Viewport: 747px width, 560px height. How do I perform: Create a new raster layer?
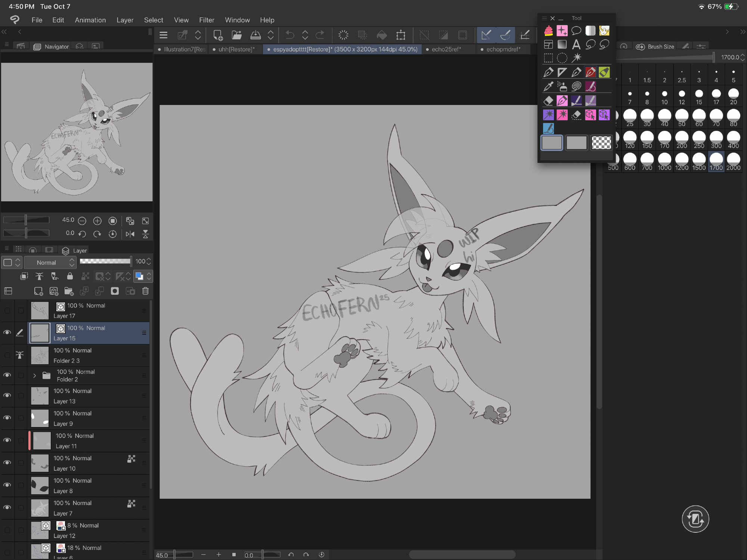point(38,291)
